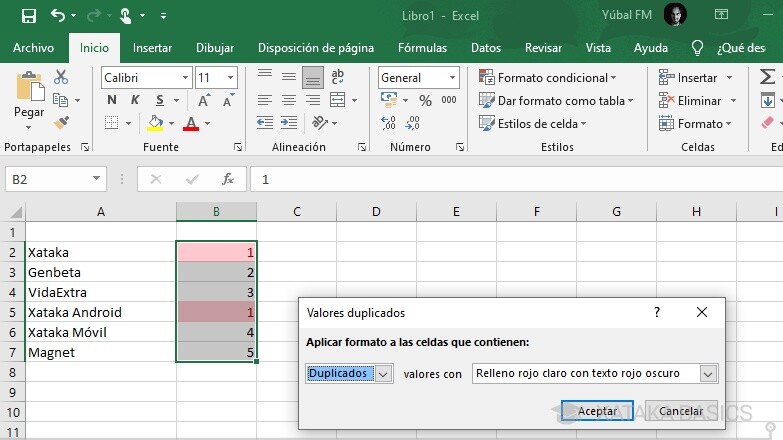Viewport: 783px width, 440px height.
Task: Click the increase font size icon
Action: tap(204, 100)
